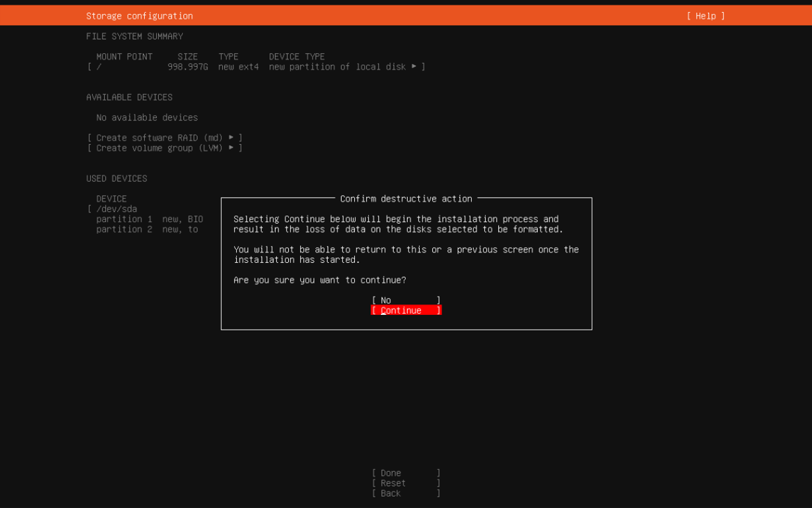This screenshot has height=508, width=812.
Task: Open the Help menu in header
Action: coord(705,16)
